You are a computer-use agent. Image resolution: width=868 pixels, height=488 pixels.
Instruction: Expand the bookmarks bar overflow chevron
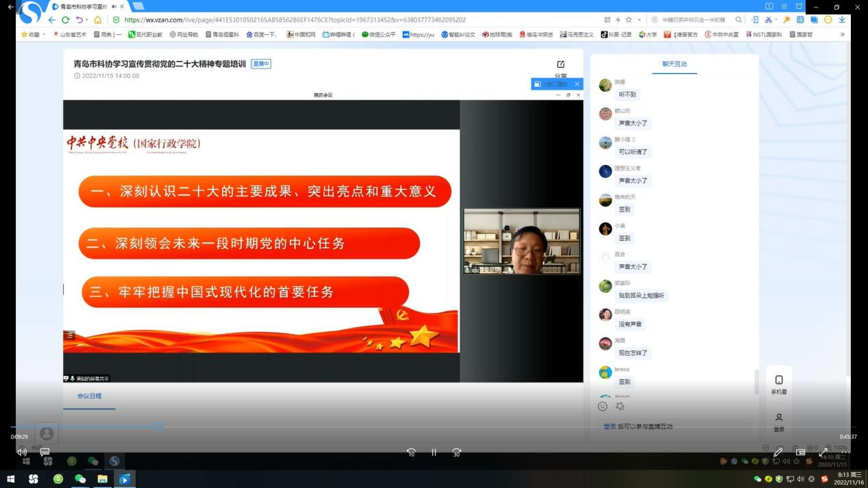point(842,34)
